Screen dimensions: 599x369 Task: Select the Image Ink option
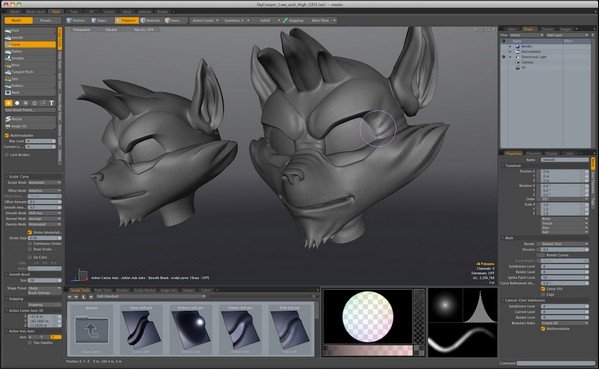tap(30, 126)
